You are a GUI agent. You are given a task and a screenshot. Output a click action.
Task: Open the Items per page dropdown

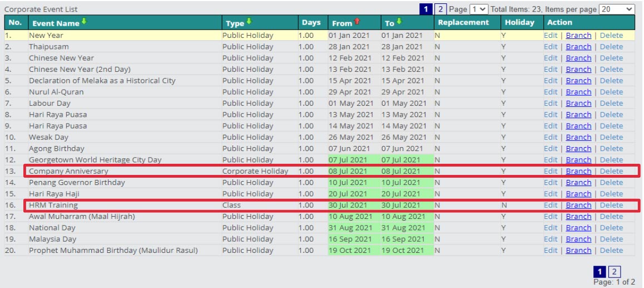click(x=617, y=9)
